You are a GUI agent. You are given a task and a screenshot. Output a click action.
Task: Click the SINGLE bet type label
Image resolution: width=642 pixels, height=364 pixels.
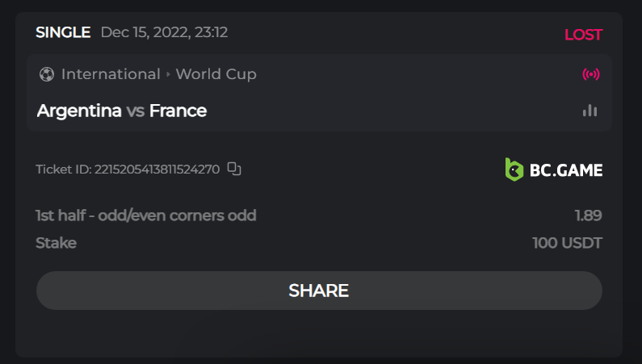(x=63, y=33)
